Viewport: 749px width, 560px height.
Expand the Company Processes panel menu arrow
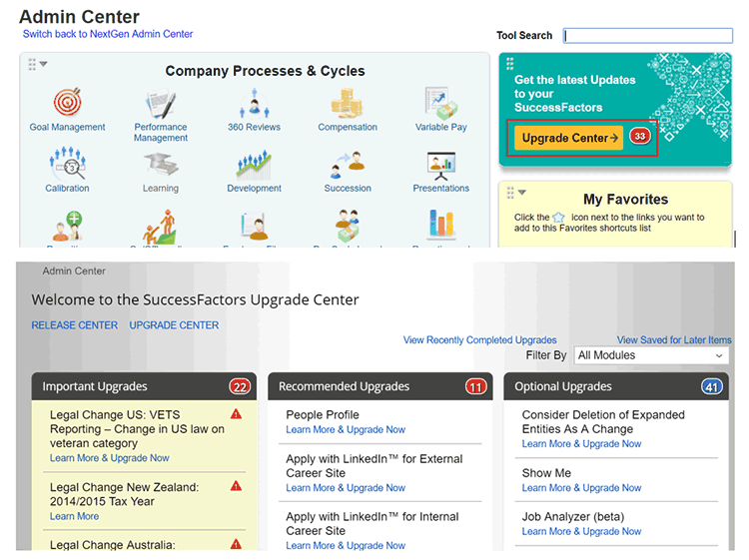[44, 64]
